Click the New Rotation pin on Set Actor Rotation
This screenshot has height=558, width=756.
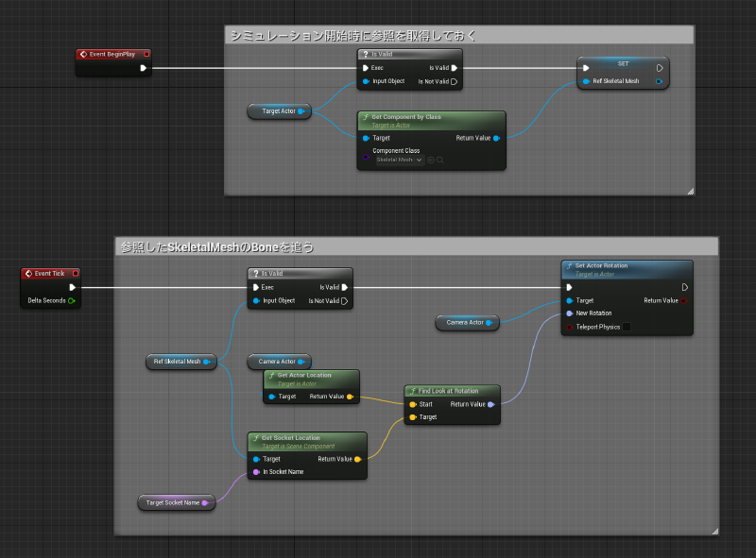click(x=570, y=313)
